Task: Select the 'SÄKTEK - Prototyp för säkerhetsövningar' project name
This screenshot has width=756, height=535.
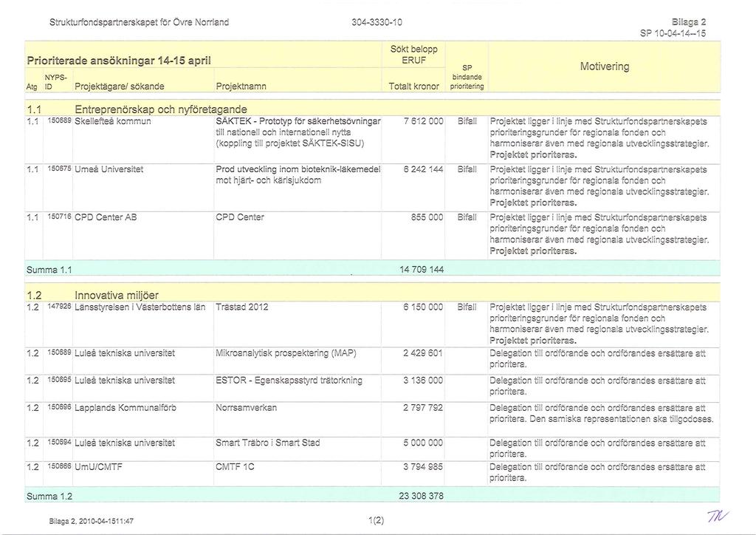Action: click(x=298, y=122)
